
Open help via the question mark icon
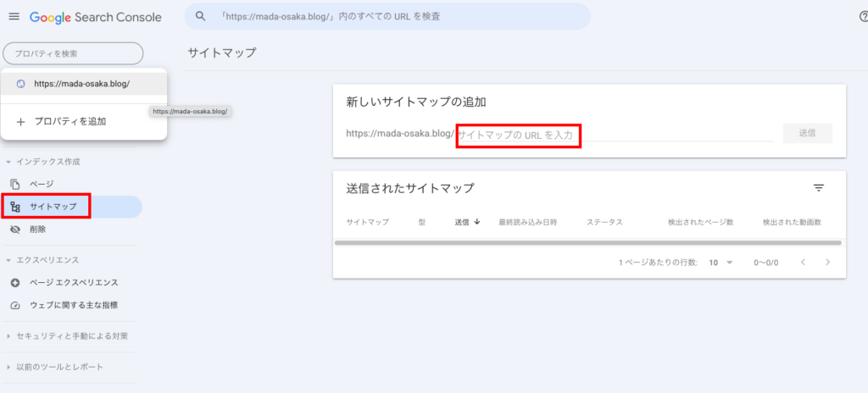click(862, 17)
